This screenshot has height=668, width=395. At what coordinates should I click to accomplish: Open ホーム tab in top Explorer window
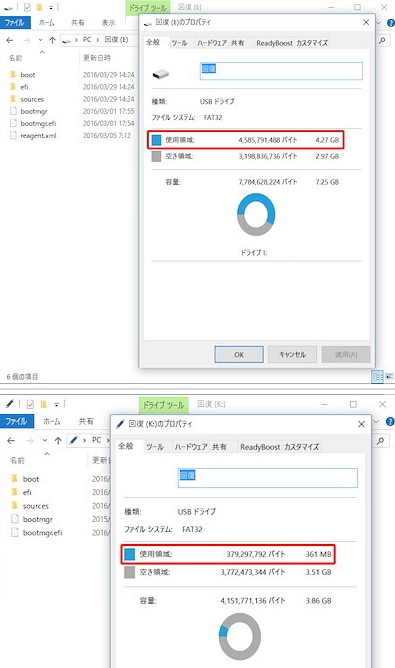[46, 23]
